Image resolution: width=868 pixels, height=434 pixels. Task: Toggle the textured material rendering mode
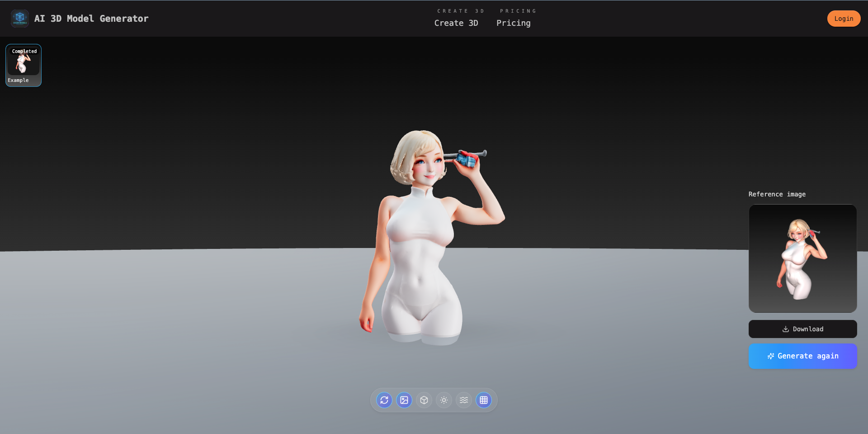[x=404, y=400]
